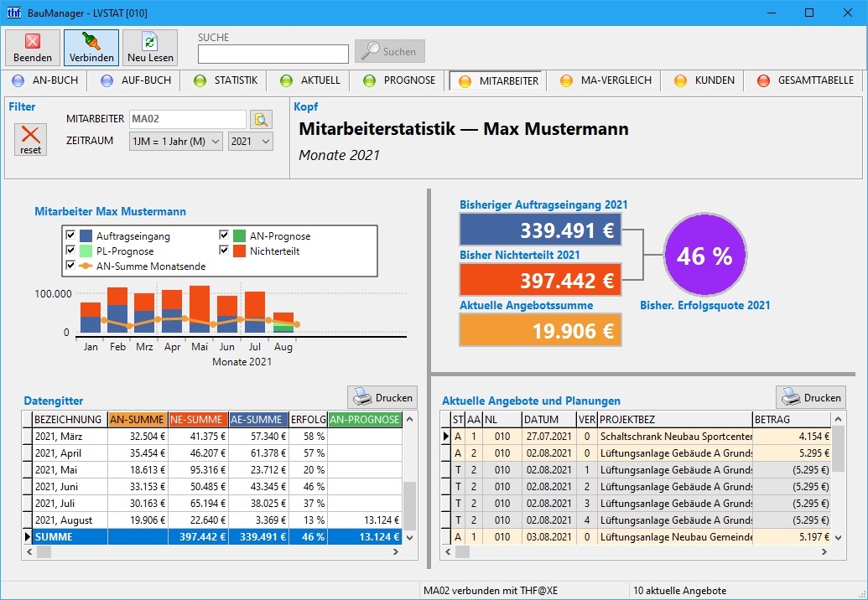This screenshot has height=600, width=868.
Task: Click the NE-SUMME red column header
Action: [198, 420]
